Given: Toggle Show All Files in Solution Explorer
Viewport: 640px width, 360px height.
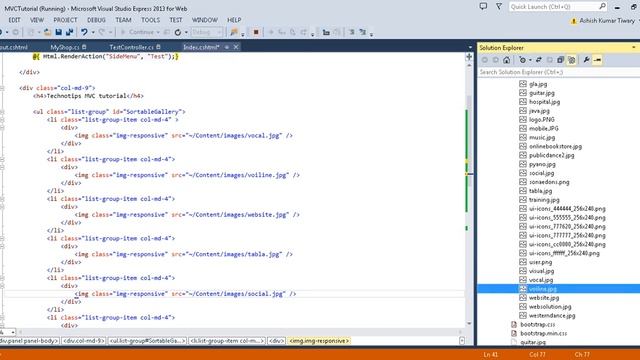Looking at the screenshot, I should pos(572,60).
